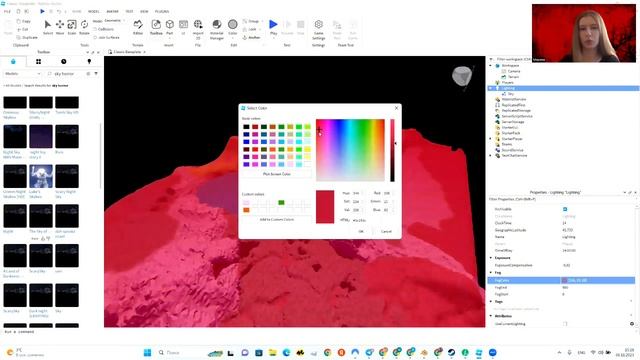Toggle the Archivable property checkbox
This screenshot has width=640, height=360.
click(x=565, y=209)
